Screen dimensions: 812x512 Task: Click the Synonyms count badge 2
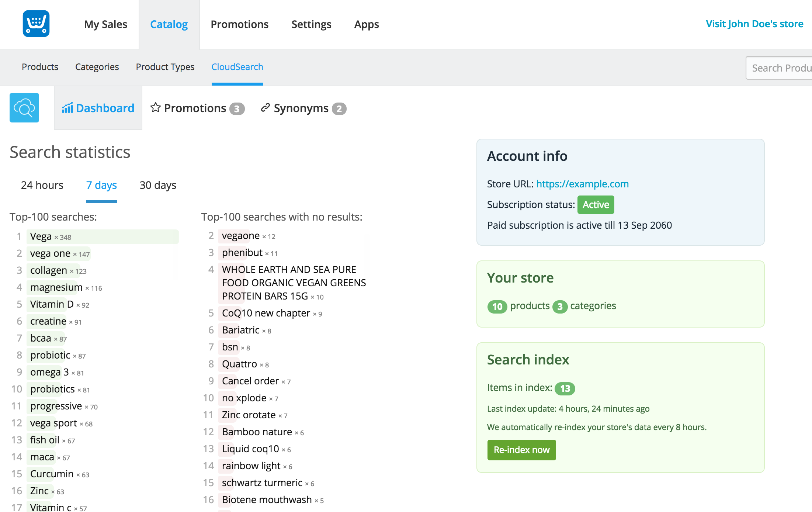click(x=339, y=109)
